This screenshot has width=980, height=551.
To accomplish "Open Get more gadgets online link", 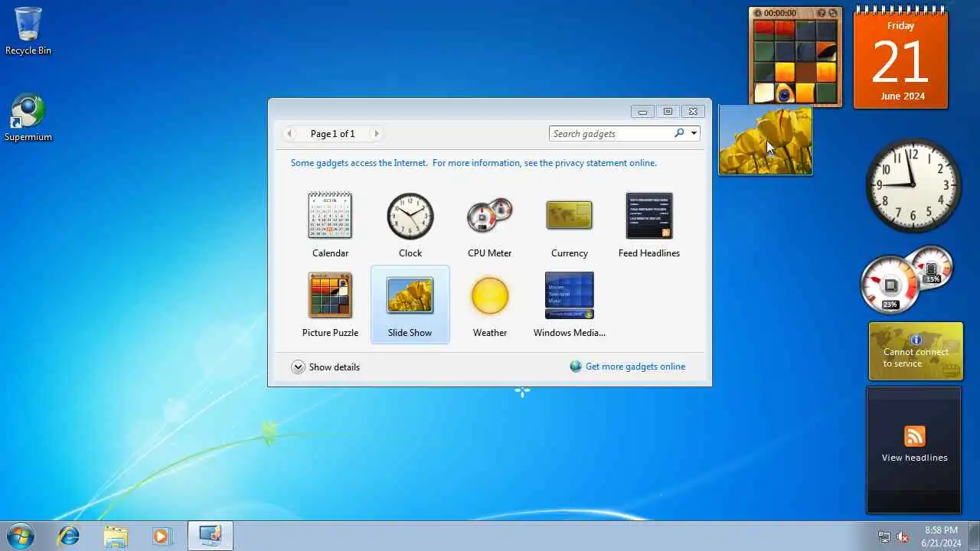I will (635, 367).
